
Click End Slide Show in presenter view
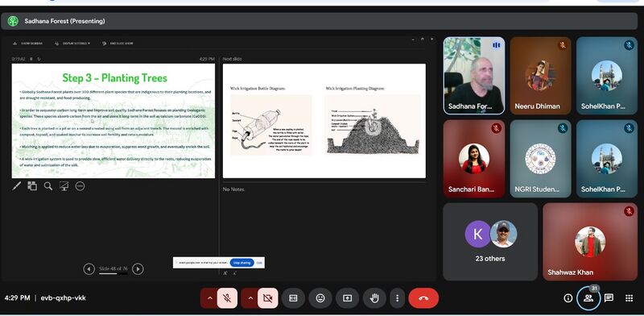(x=118, y=44)
